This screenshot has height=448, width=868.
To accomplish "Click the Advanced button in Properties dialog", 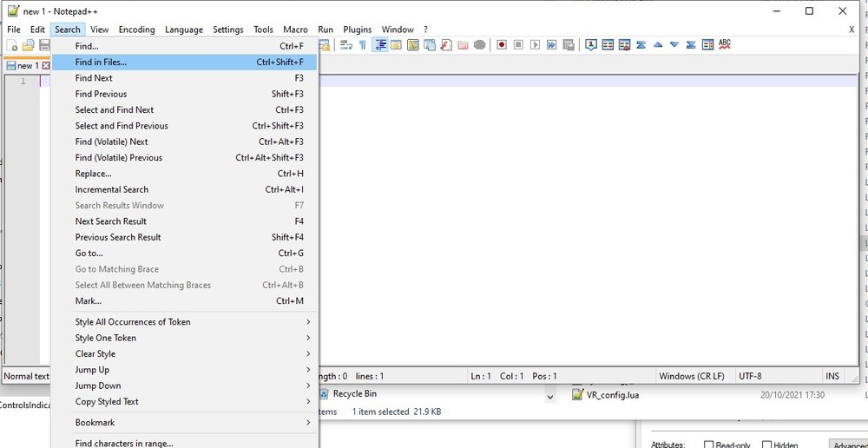I will 849,445.
